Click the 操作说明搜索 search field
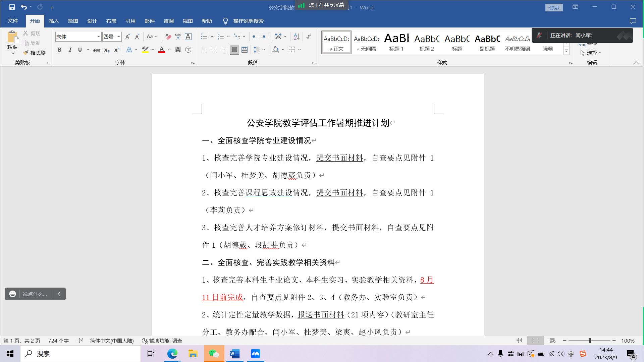This screenshot has height=362, width=644. pyautogui.click(x=248, y=21)
